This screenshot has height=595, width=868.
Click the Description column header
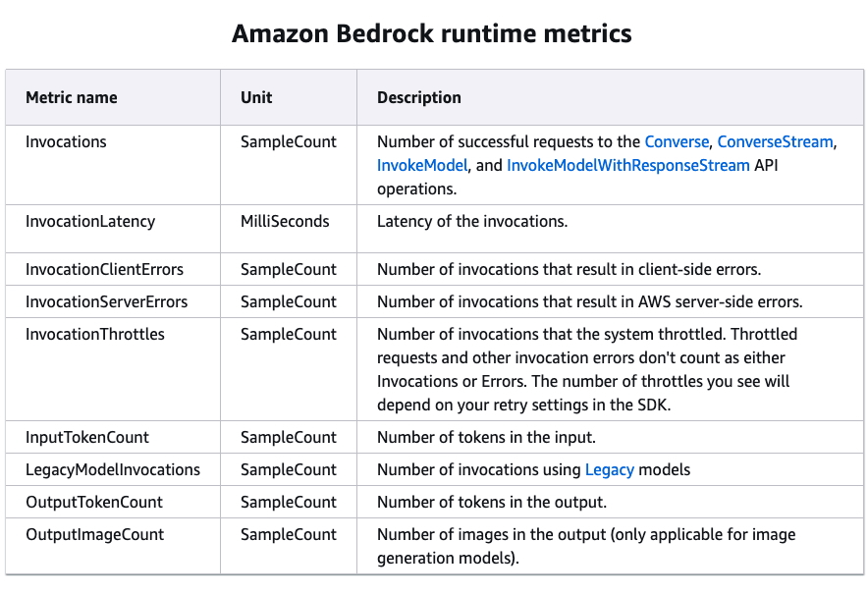(419, 98)
